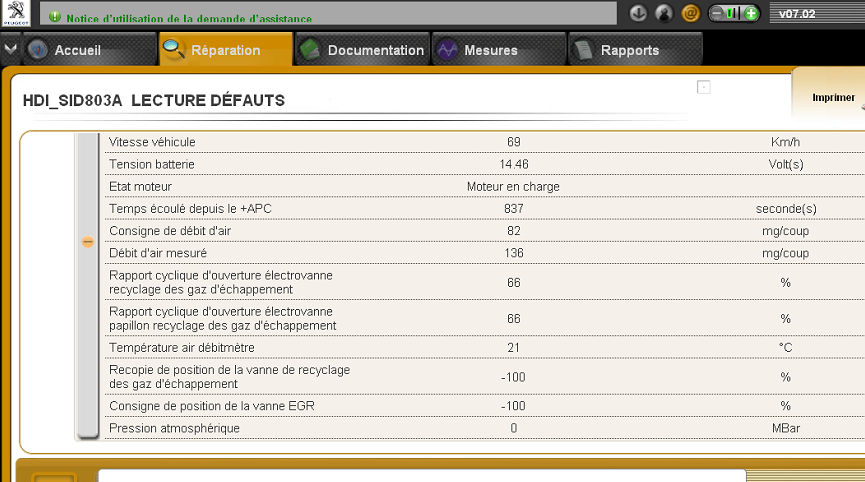Click the air flow setpoint value 82
This screenshot has height=482, width=865.
[514, 231]
